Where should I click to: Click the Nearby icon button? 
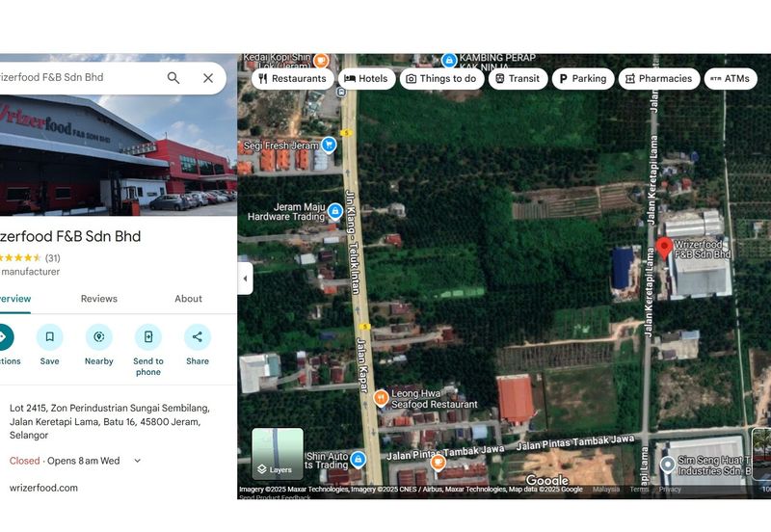click(99, 337)
